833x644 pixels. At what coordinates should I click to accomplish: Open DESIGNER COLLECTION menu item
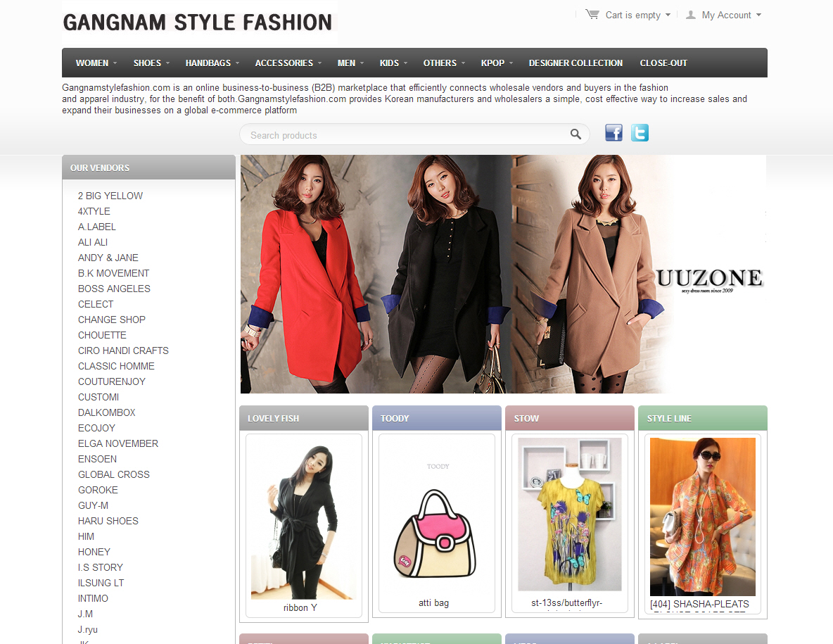[x=576, y=63]
